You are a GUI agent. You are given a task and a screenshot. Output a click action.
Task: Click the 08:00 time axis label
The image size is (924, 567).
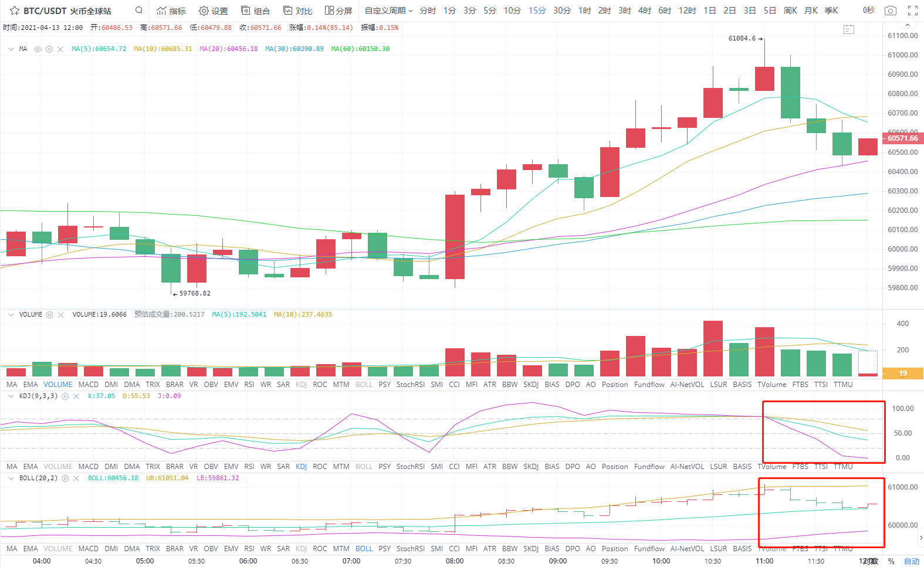(x=455, y=561)
